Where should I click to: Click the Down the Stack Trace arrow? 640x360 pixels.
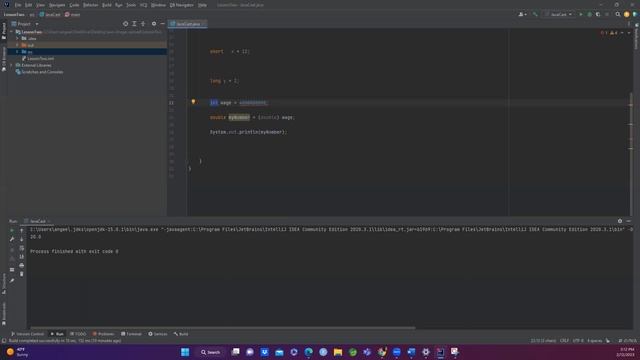pyautogui.click(x=22, y=239)
